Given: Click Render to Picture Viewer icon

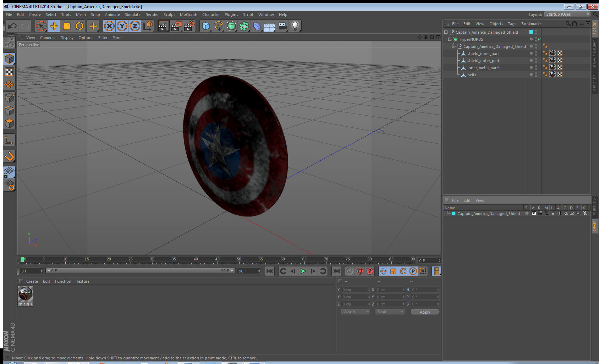Looking at the screenshot, I should point(176,26).
